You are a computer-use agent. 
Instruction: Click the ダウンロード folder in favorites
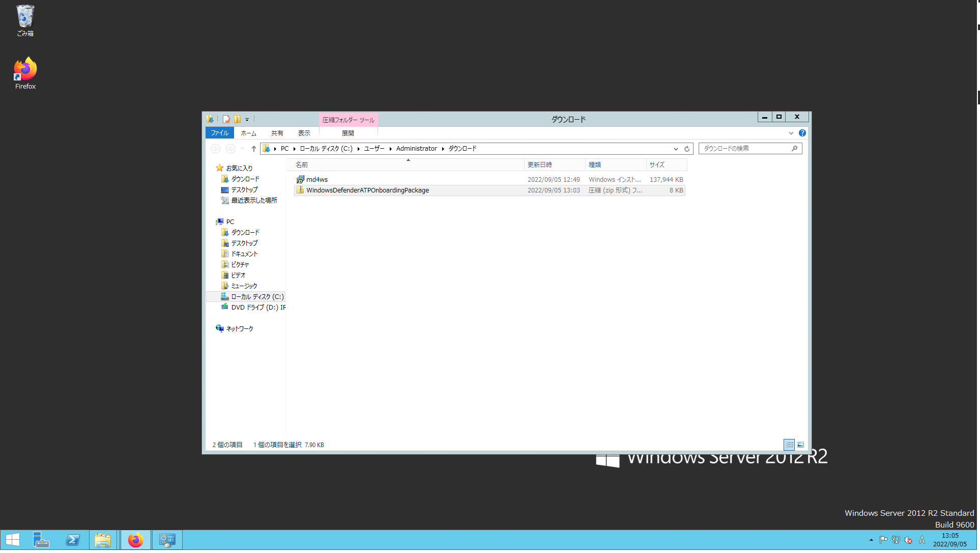244,179
